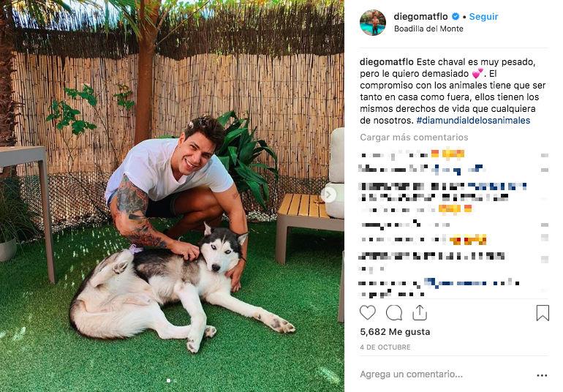Click diegomatflo username in the caption
Image resolution: width=563 pixels, height=392 pixels.
coord(387,62)
